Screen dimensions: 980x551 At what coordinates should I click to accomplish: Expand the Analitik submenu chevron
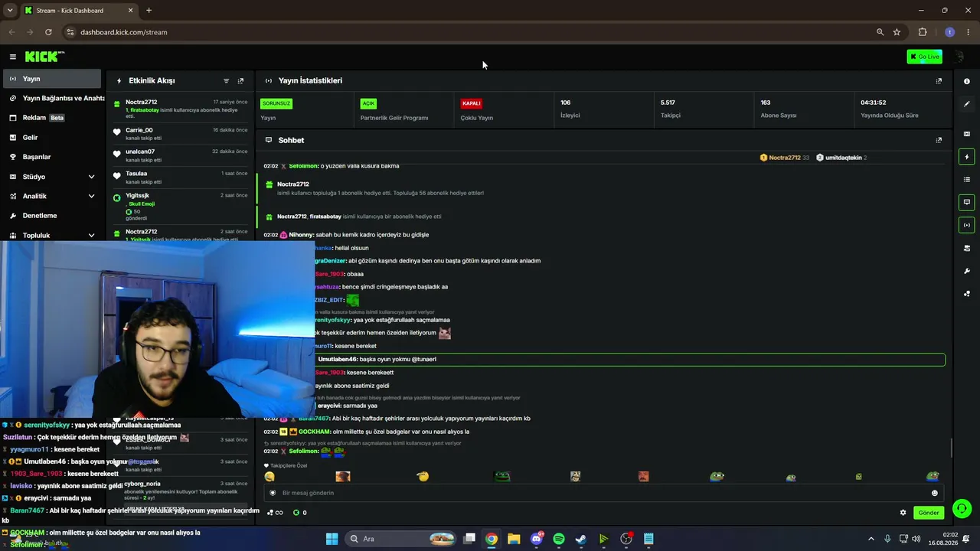click(x=91, y=196)
